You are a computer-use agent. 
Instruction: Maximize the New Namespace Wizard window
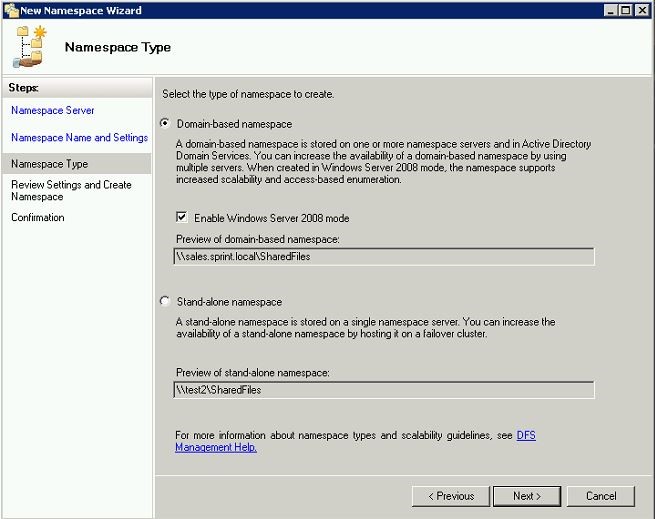point(625,10)
